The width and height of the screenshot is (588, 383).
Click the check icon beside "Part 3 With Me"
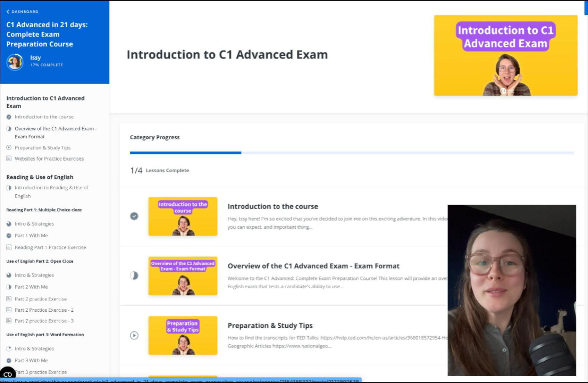(9, 360)
